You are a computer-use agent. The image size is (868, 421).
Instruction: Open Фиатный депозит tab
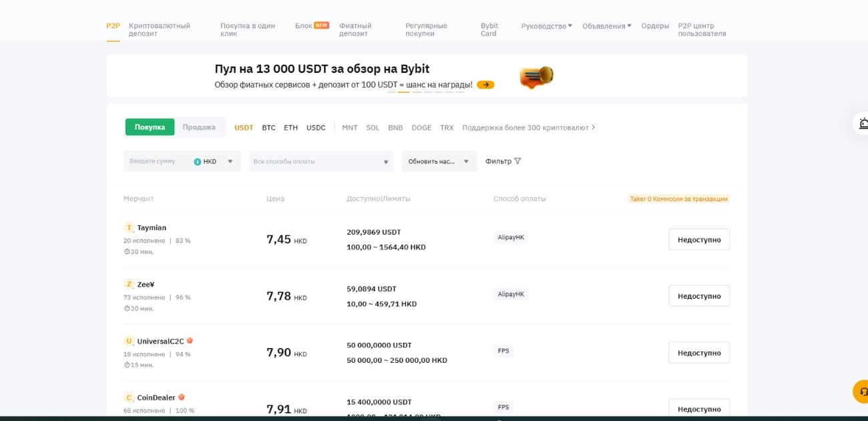click(355, 29)
